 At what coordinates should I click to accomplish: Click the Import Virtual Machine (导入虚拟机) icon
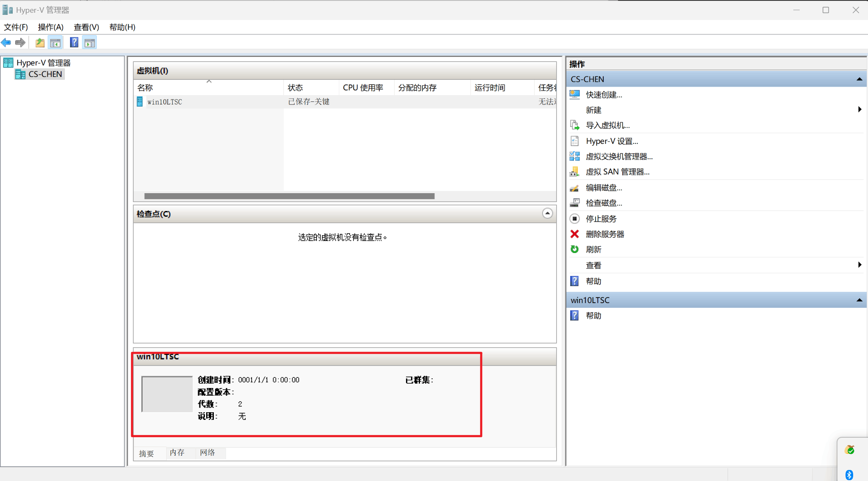575,125
